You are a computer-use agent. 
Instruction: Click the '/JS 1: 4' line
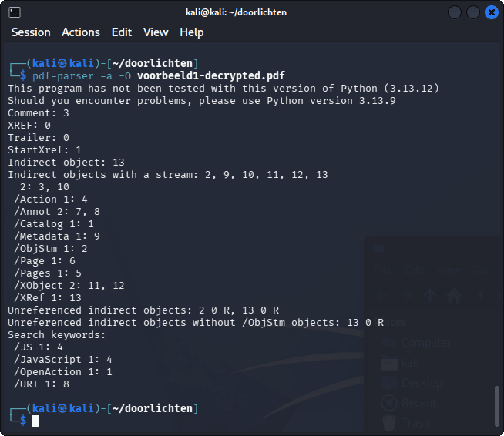39,347
